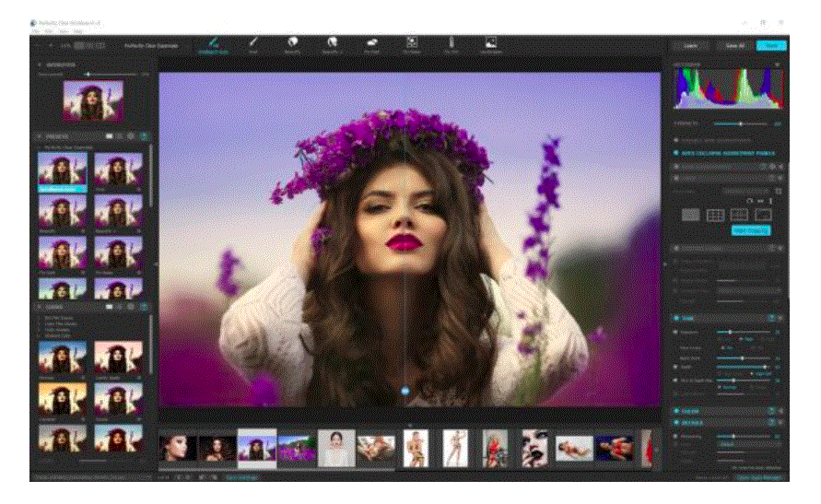Select the warm orange-toned LOOK thumbnail
This screenshot has height=504, width=821.
[63, 401]
